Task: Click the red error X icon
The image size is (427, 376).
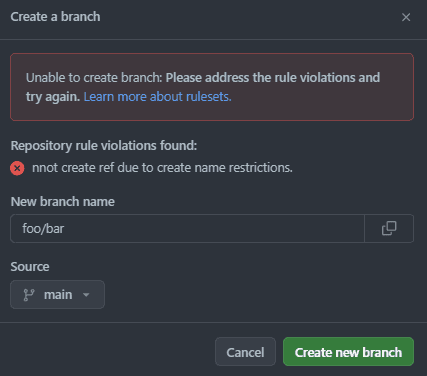Action: point(17,168)
